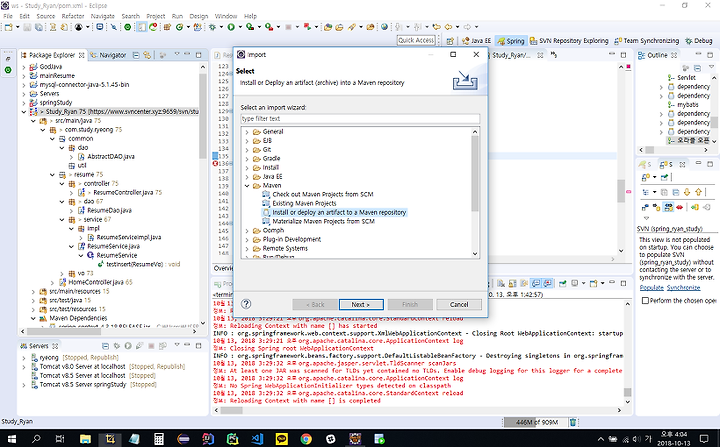Click the New wizard toolbar icon
Image resolution: width=720 pixels, height=447 pixels.
pyautogui.click(x=8, y=27)
